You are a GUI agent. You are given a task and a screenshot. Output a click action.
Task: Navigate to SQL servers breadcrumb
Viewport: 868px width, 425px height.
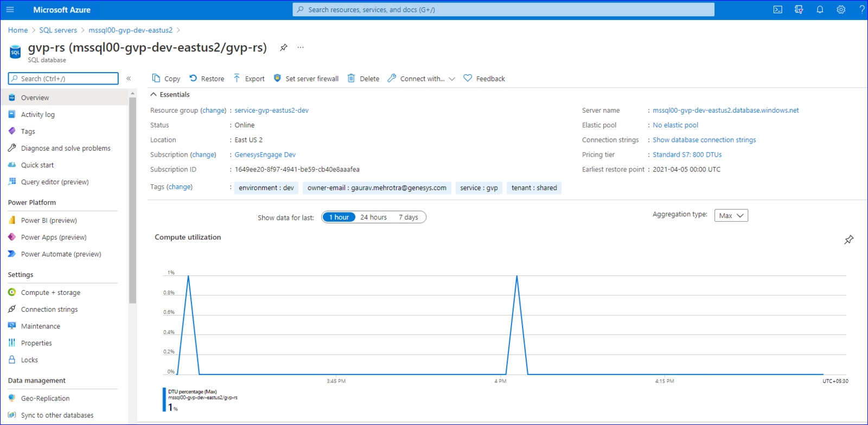click(x=58, y=30)
